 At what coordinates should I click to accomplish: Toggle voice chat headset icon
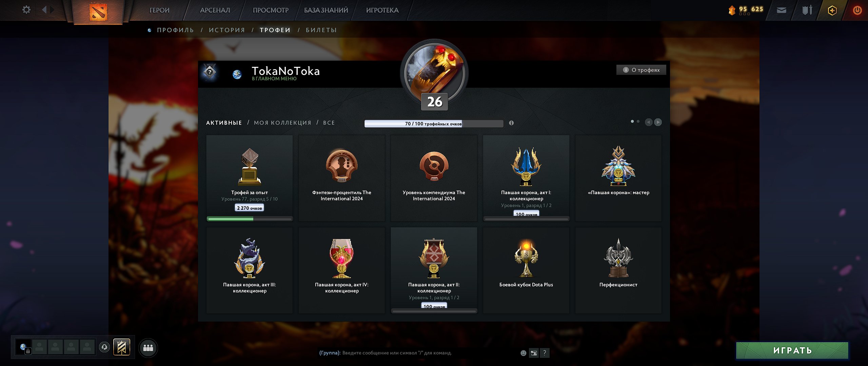pyautogui.click(x=104, y=347)
